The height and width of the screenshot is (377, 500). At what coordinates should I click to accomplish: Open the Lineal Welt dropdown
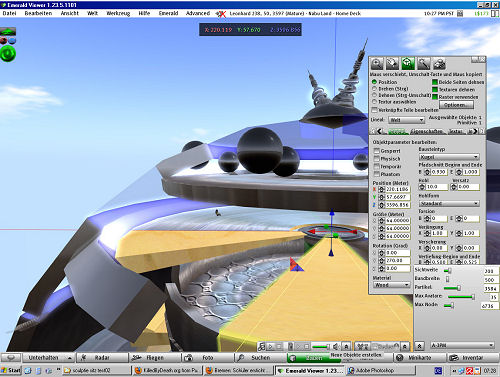(x=406, y=120)
